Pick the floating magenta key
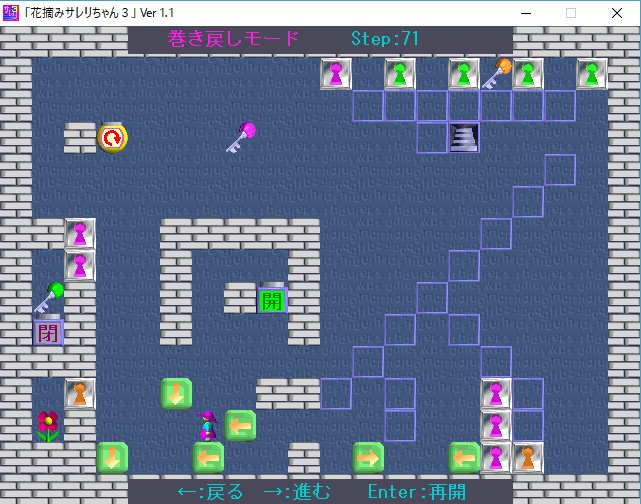 [240, 137]
